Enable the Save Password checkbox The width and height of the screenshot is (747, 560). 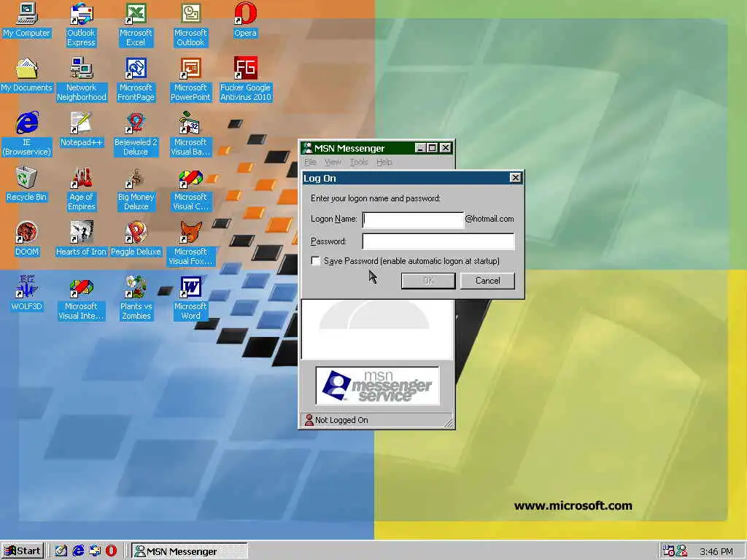[315, 261]
